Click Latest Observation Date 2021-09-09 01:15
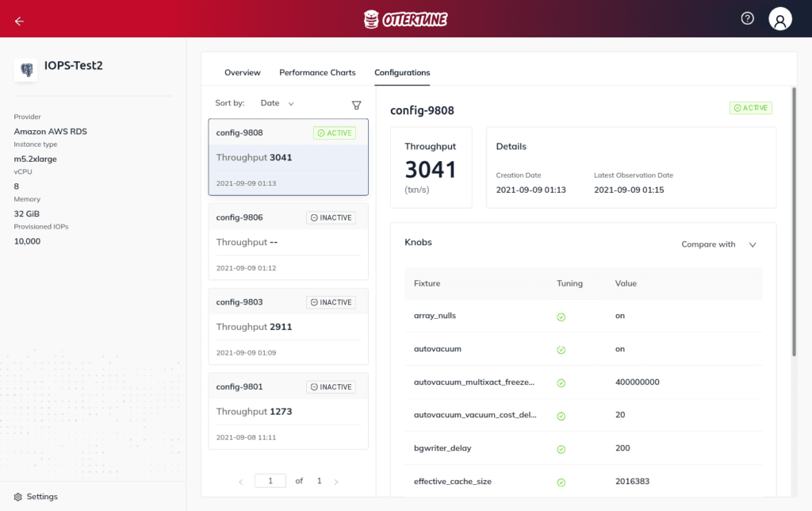Screen dimensions: 812x511 pos(629,190)
